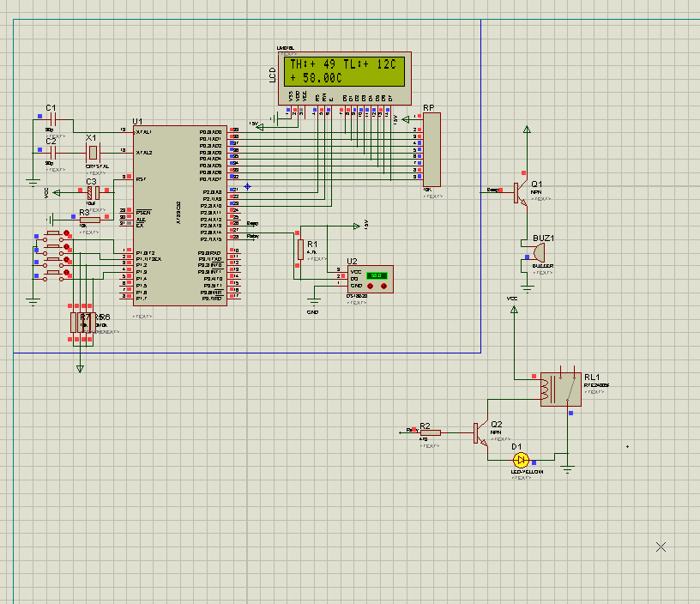
Task: Click the power terminal above transistor Q1
Action: (527, 130)
